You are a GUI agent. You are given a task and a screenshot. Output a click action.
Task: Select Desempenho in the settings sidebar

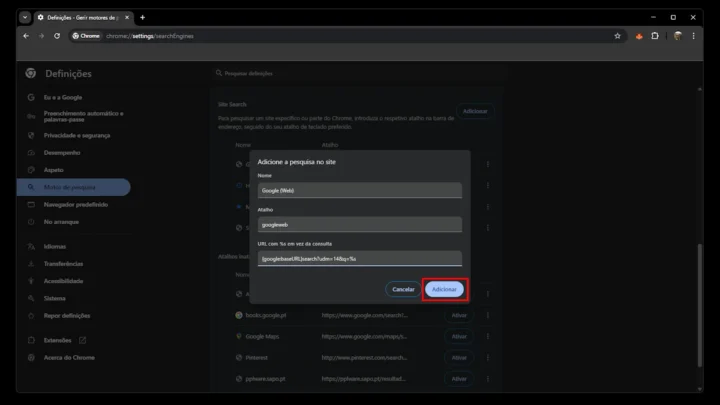(61, 152)
